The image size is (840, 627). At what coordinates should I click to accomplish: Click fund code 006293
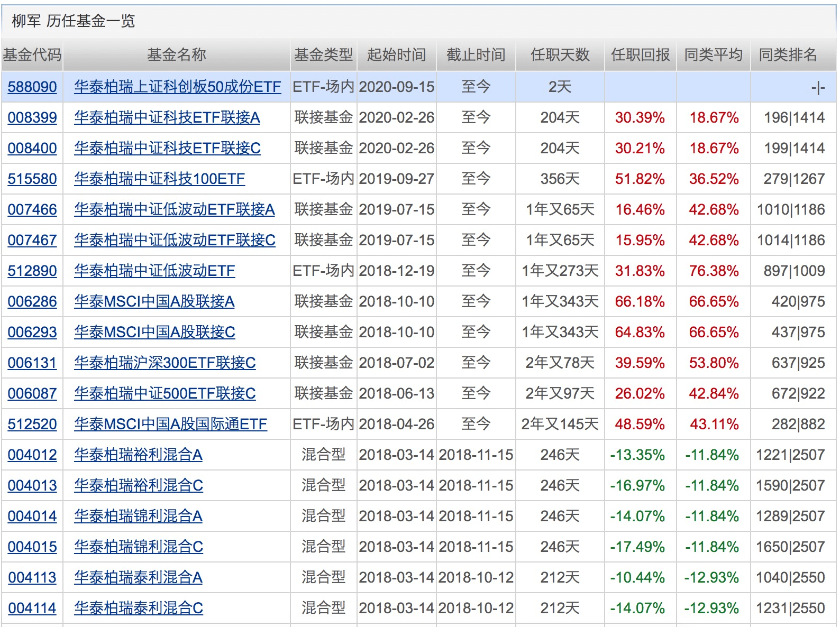pyautogui.click(x=32, y=332)
